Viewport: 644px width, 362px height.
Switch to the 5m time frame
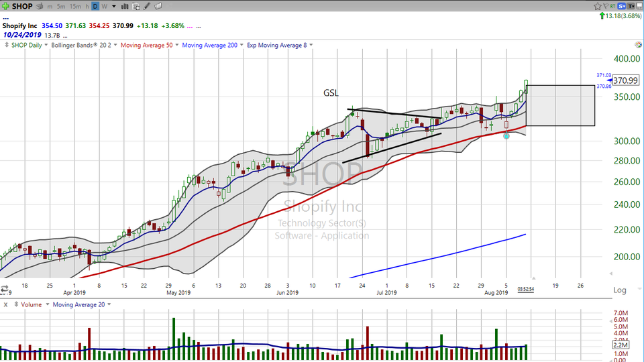pos(60,6)
